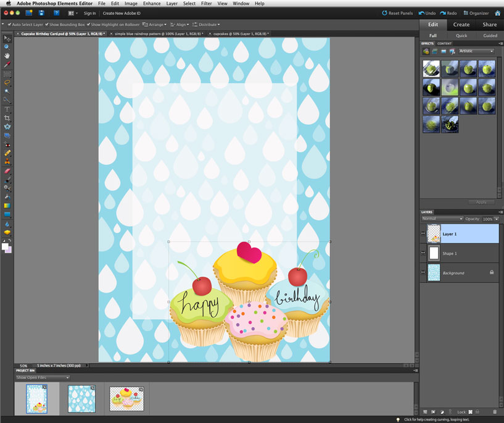The width and height of the screenshot is (504, 423).
Task: Select the Spot Healing bandage tool
Action: [x=7, y=153]
